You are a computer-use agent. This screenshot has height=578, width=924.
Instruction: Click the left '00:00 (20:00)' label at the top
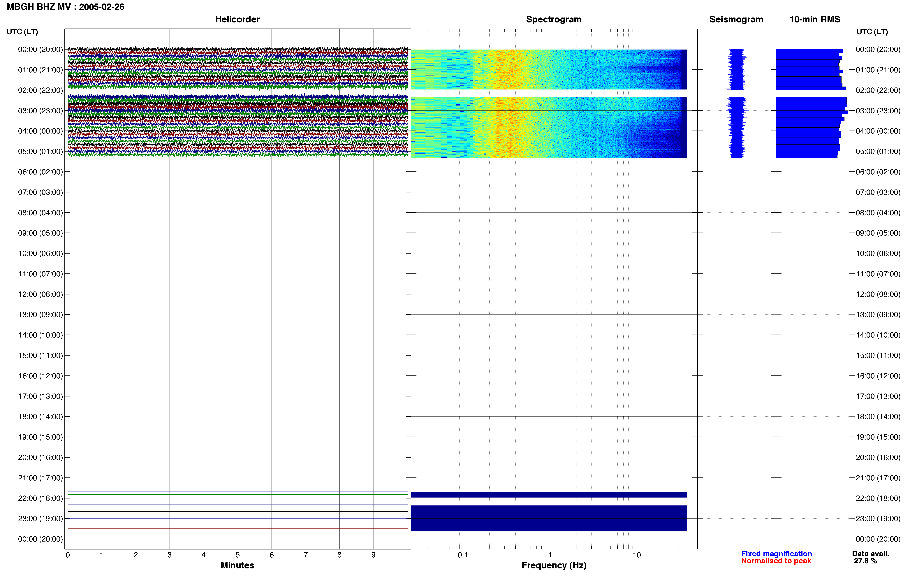click(x=41, y=49)
